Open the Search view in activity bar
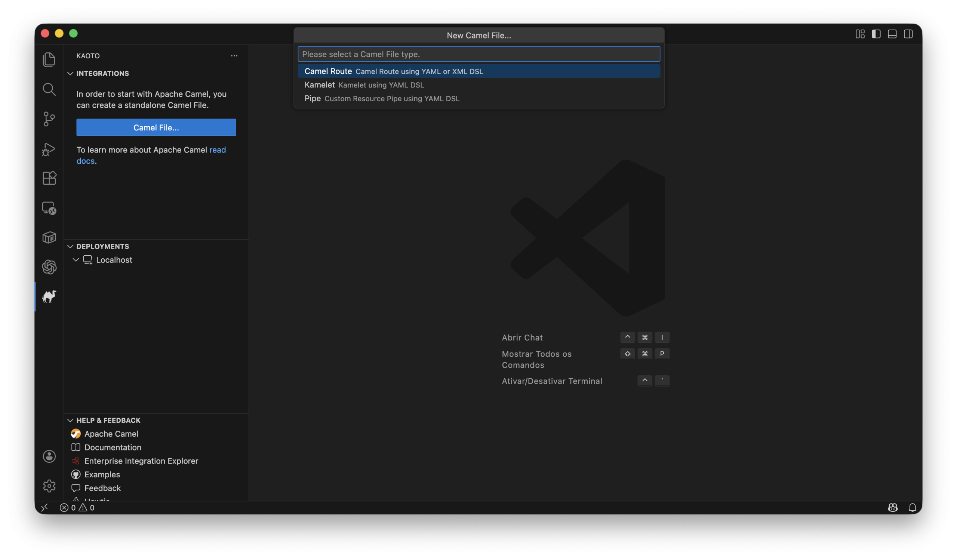This screenshot has width=957, height=560. coord(49,90)
